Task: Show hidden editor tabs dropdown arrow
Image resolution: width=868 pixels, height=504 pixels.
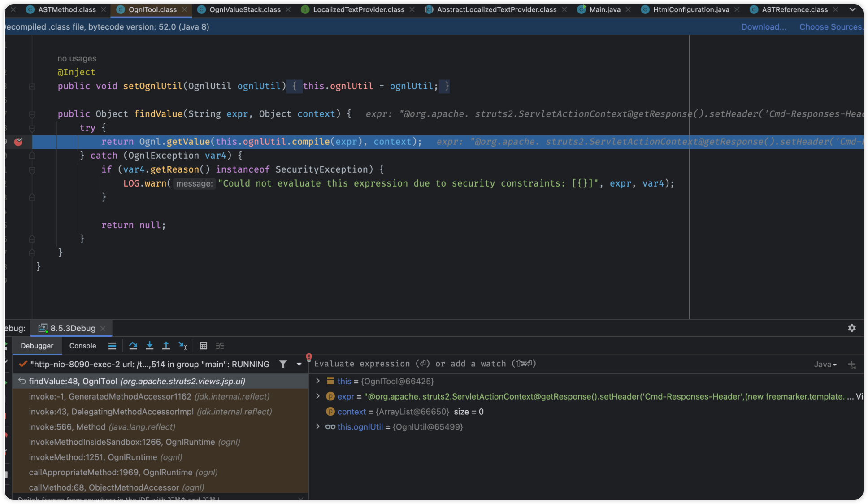Action: click(852, 9)
